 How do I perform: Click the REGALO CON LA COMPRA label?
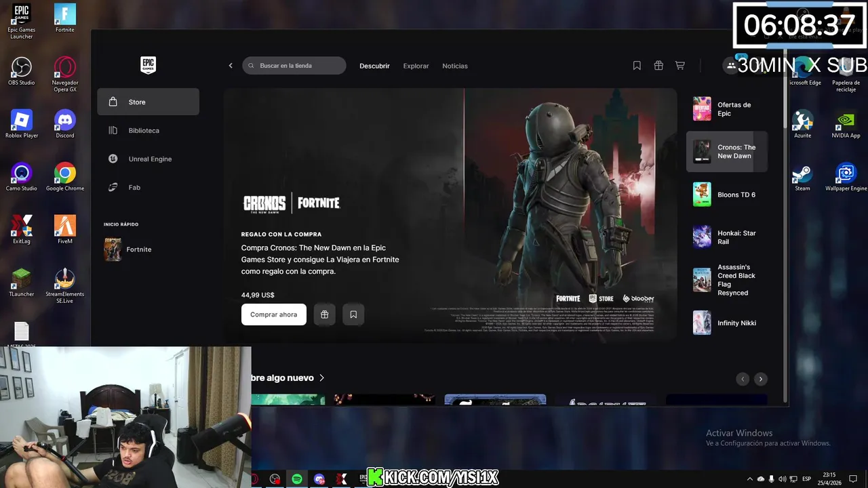click(x=281, y=235)
